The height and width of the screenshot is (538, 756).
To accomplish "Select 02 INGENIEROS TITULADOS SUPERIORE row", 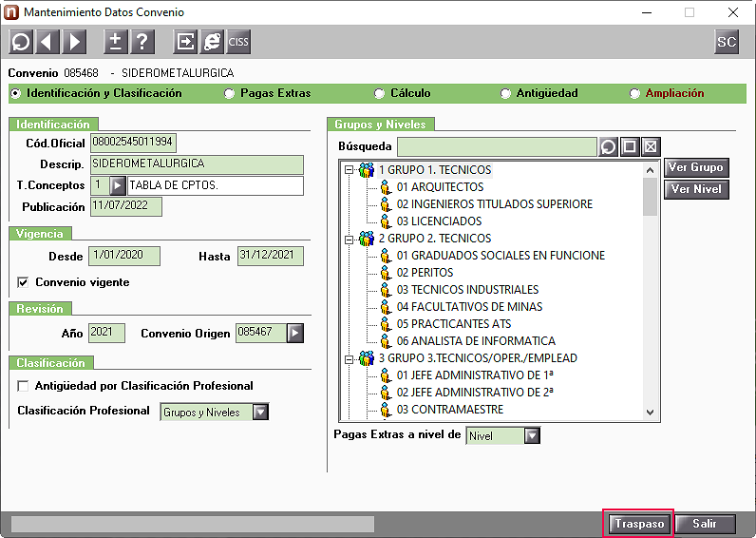I will pyautogui.click(x=495, y=204).
